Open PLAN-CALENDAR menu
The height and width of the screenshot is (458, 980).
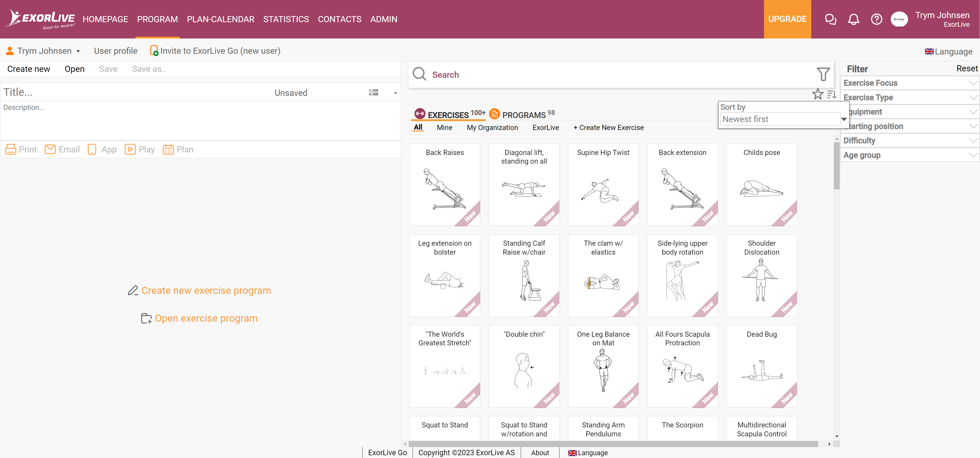[x=221, y=19]
